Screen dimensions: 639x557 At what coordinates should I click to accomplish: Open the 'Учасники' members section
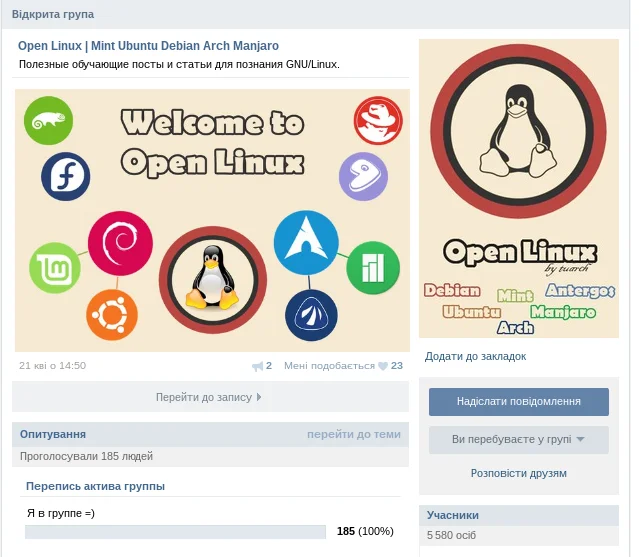pos(453,515)
